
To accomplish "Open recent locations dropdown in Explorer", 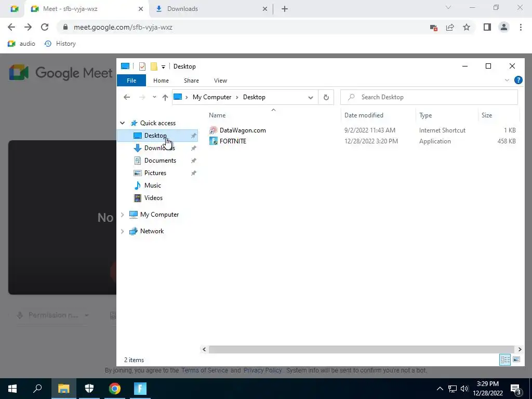I will 154,97.
